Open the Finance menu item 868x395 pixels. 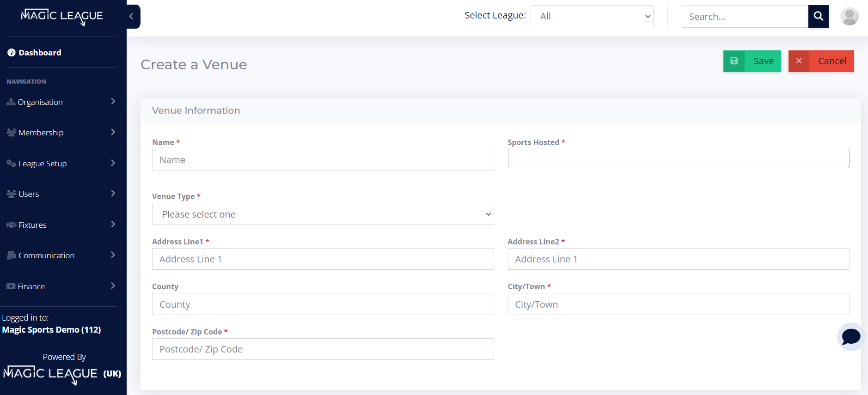pos(62,286)
